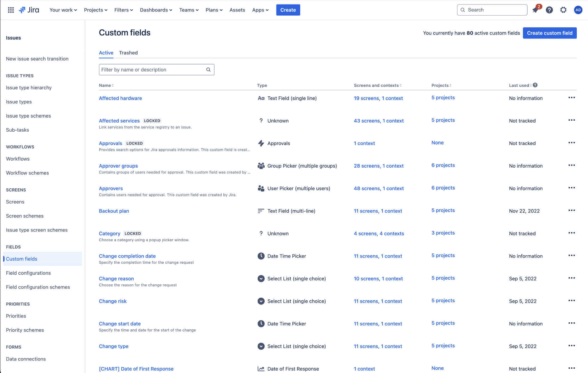
Task: Open Assets in the top navigation
Action: point(237,10)
